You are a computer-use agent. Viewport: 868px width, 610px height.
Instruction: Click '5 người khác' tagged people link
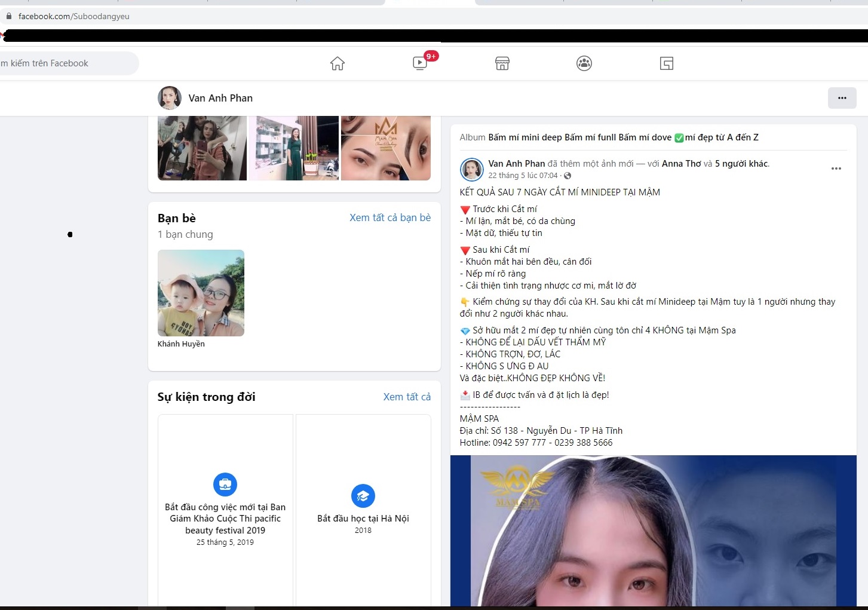(741, 164)
